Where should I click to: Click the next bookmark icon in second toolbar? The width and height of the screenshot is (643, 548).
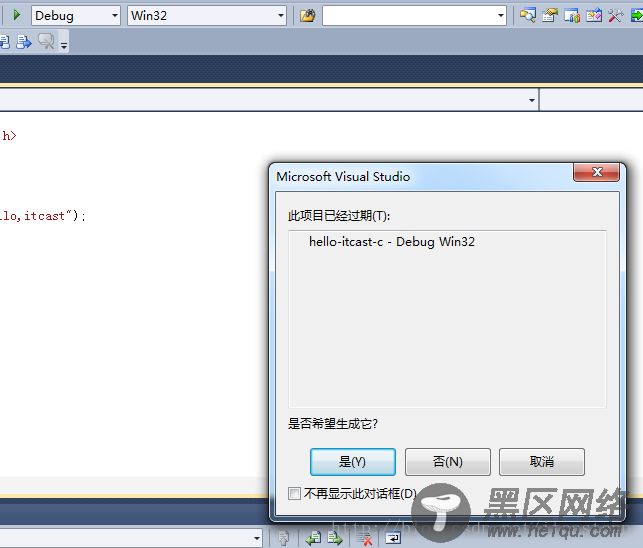[24, 42]
